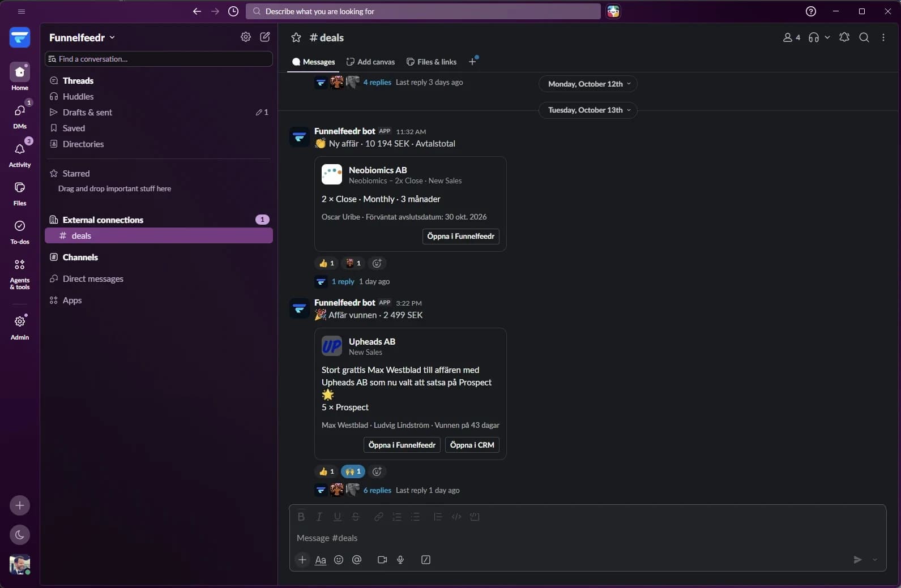Open the help question mark icon
Viewport: 901px width, 588px height.
pos(811,11)
